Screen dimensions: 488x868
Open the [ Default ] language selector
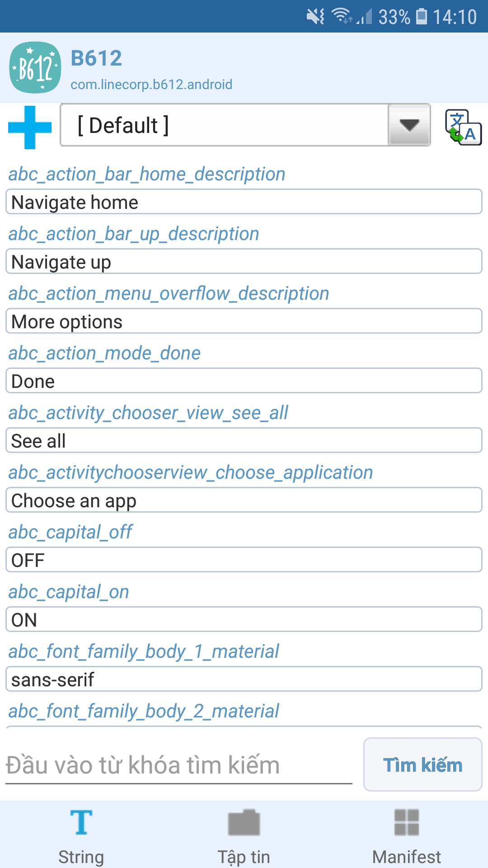pyautogui.click(x=224, y=125)
